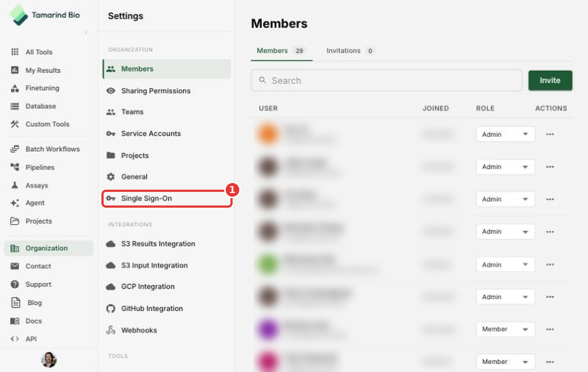The image size is (588, 372).
Task: Go to GCP Integration settings
Action: click(167, 286)
